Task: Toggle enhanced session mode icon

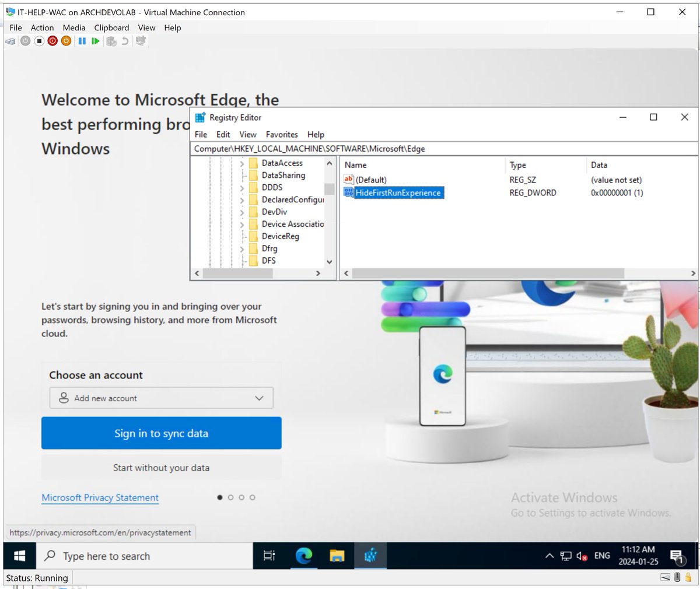Action: pyautogui.click(x=141, y=41)
